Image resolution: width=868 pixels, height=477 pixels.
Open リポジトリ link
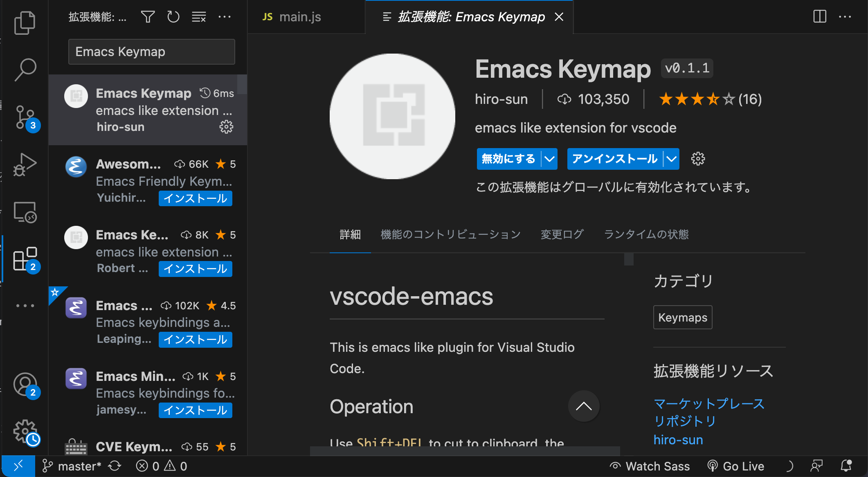[685, 421]
